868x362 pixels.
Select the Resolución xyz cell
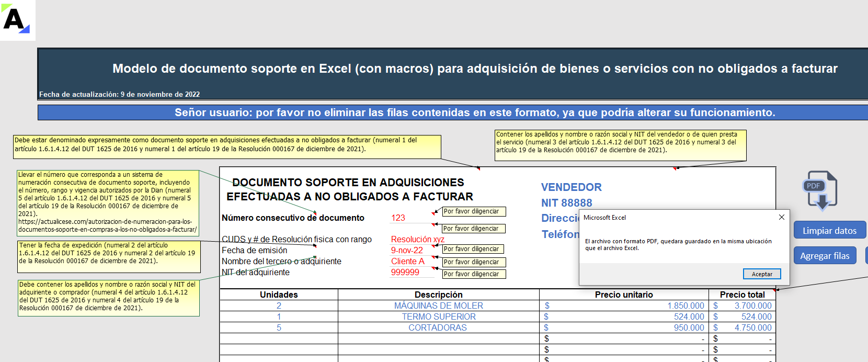pyautogui.click(x=417, y=240)
